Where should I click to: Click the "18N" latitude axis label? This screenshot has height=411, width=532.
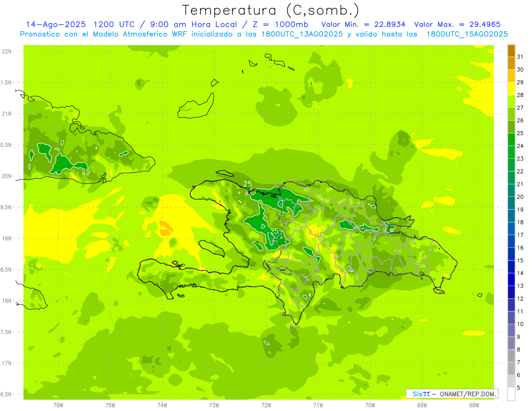(8, 301)
